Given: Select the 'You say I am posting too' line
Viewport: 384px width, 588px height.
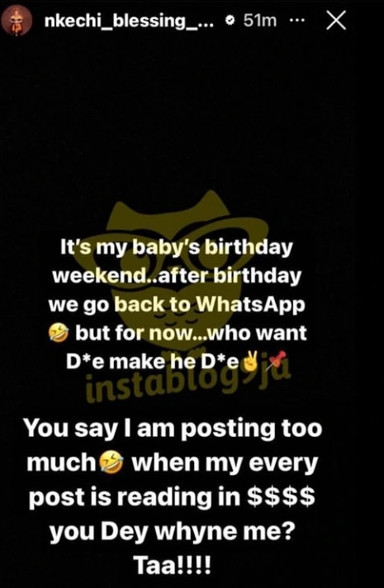Looking at the screenshot, I should coord(173,429).
